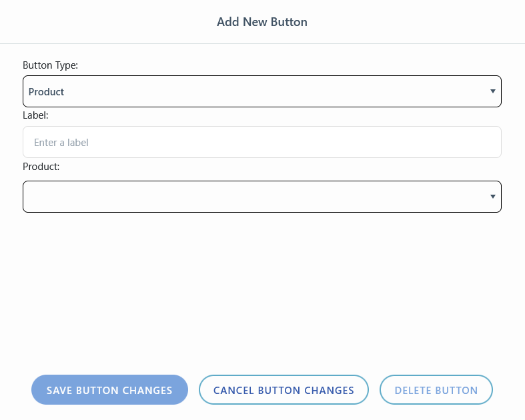The image size is (525, 420).
Task: Click the Button Type dropdown arrow
Action: (492, 91)
